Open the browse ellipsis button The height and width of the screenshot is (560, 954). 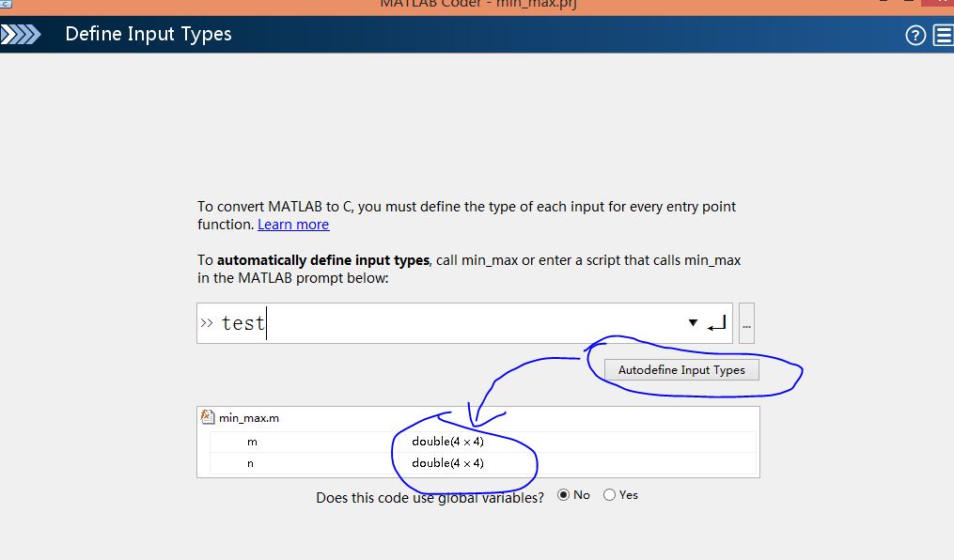tap(746, 323)
